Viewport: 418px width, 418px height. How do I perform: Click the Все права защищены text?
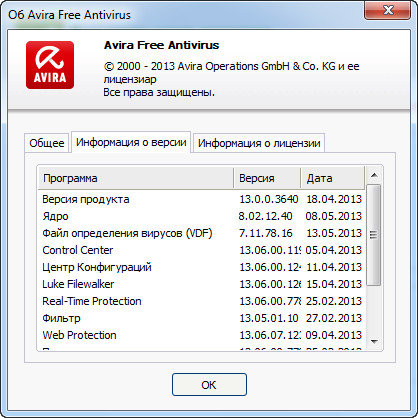pyautogui.click(x=159, y=92)
